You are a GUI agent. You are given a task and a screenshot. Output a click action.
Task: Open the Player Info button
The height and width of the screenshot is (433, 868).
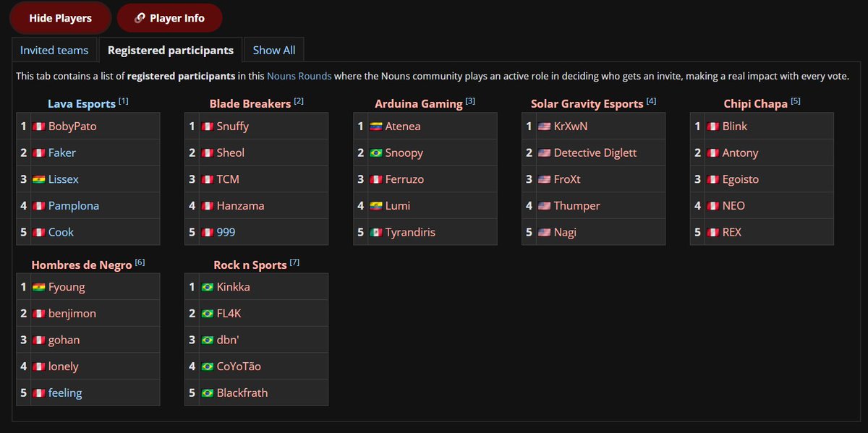click(x=169, y=18)
